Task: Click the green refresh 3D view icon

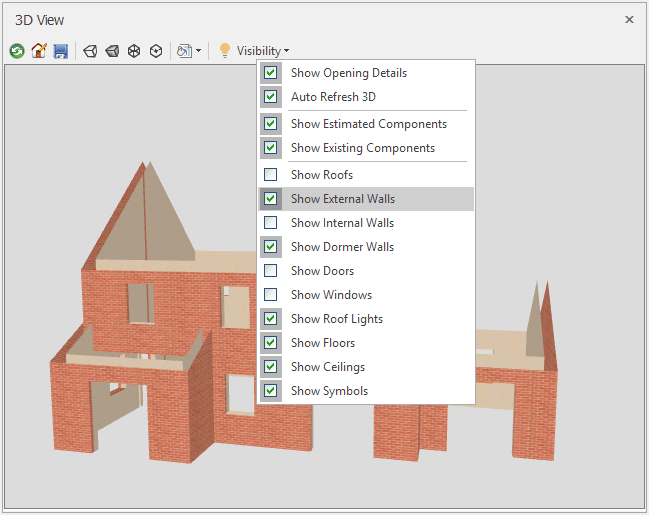Action: click(x=17, y=51)
